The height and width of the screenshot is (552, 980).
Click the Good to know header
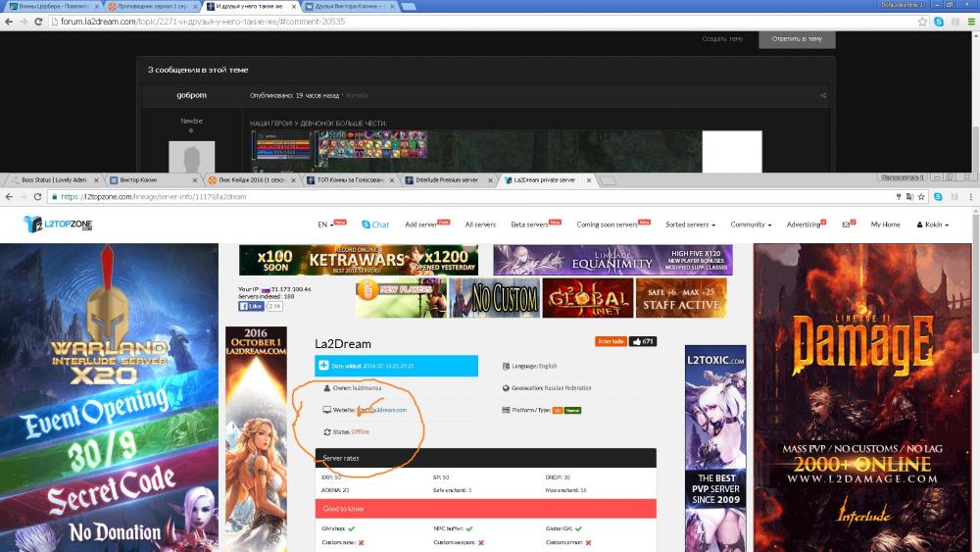486,509
